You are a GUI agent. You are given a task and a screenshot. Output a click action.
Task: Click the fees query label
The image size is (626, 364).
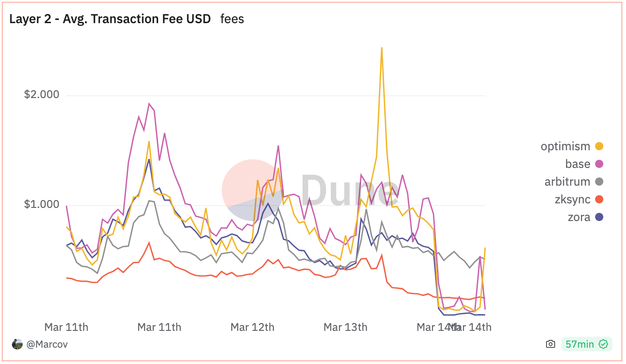click(232, 19)
